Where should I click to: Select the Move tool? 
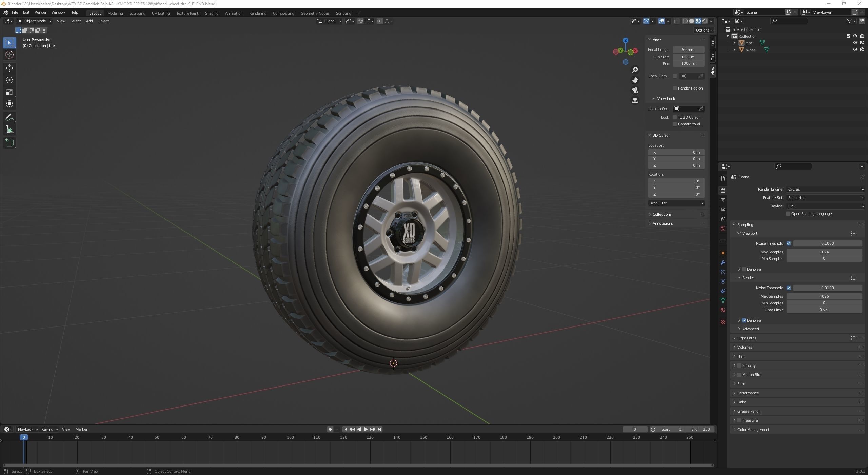9,68
